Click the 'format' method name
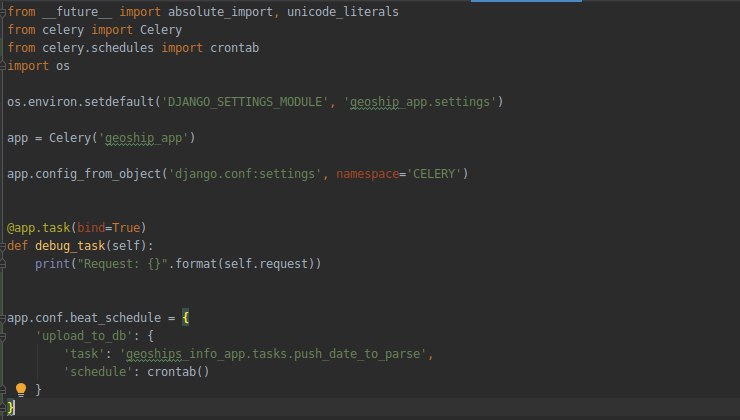 click(x=195, y=264)
